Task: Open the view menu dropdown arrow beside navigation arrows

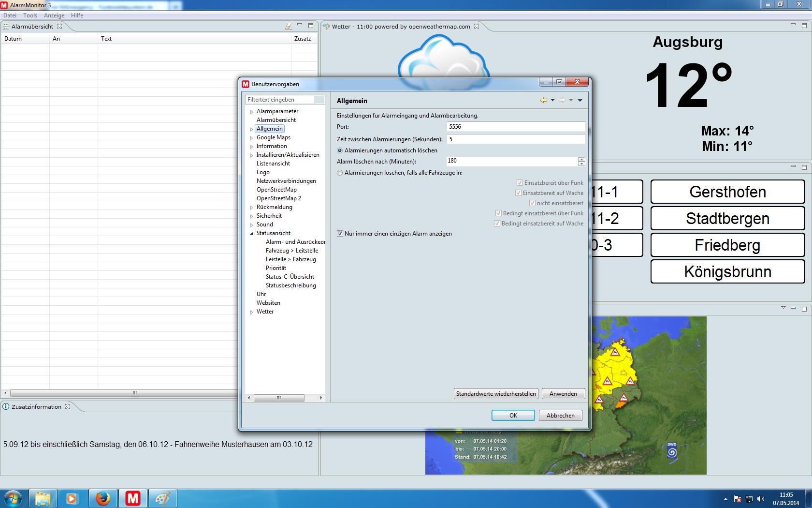Action: click(580, 100)
